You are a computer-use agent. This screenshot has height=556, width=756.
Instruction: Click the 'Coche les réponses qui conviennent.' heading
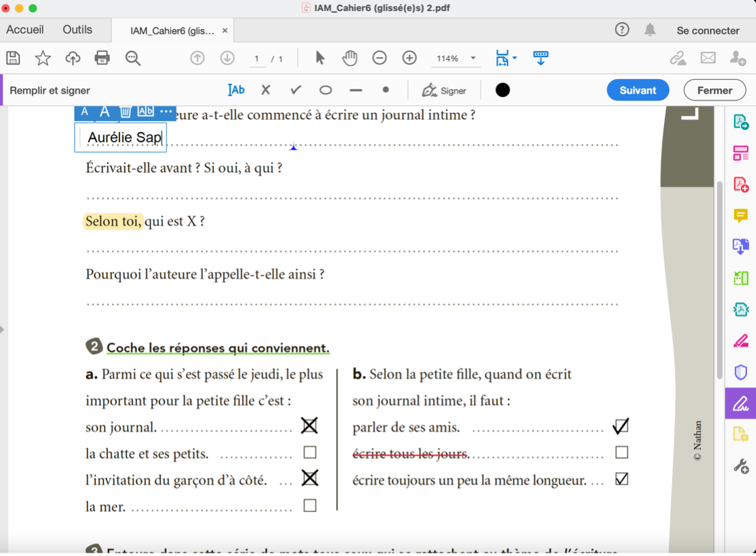point(218,348)
